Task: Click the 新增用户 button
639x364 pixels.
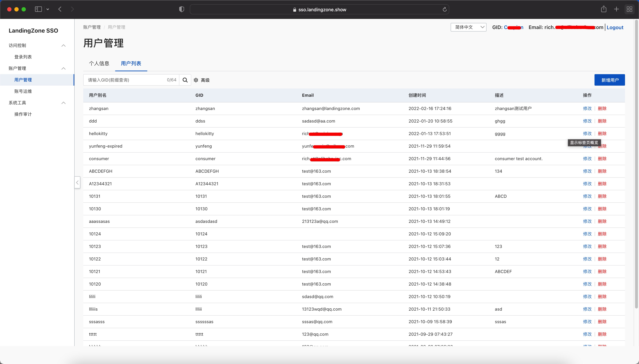Action: click(609, 80)
